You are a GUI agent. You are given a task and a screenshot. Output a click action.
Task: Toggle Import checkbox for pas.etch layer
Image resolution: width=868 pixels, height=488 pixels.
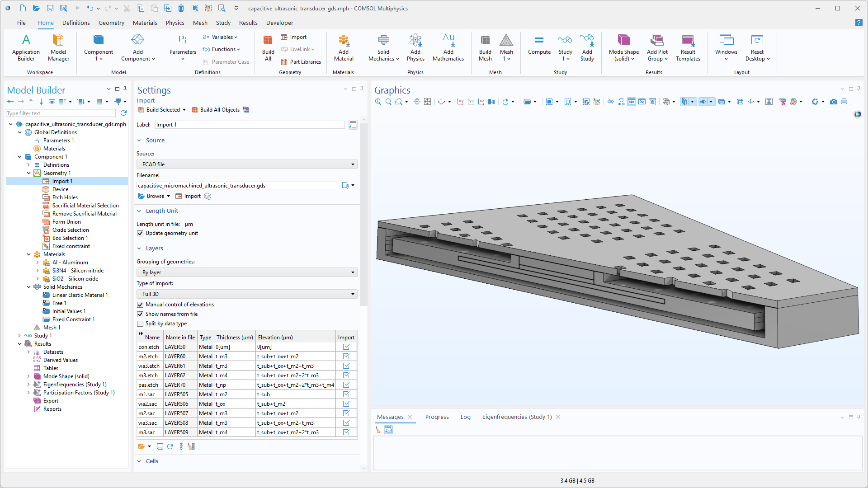(346, 385)
